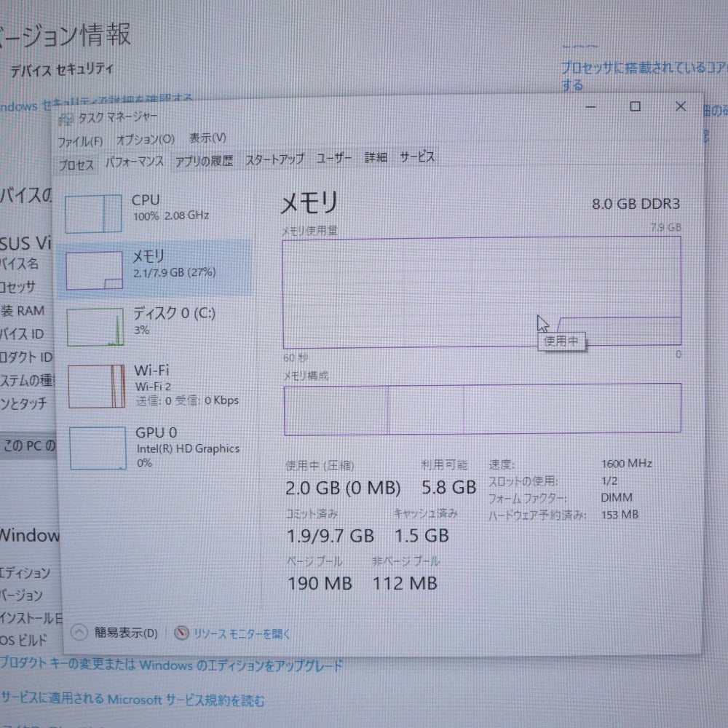
Task: Click the 簡易表示(D) label
Action: [126, 633]
